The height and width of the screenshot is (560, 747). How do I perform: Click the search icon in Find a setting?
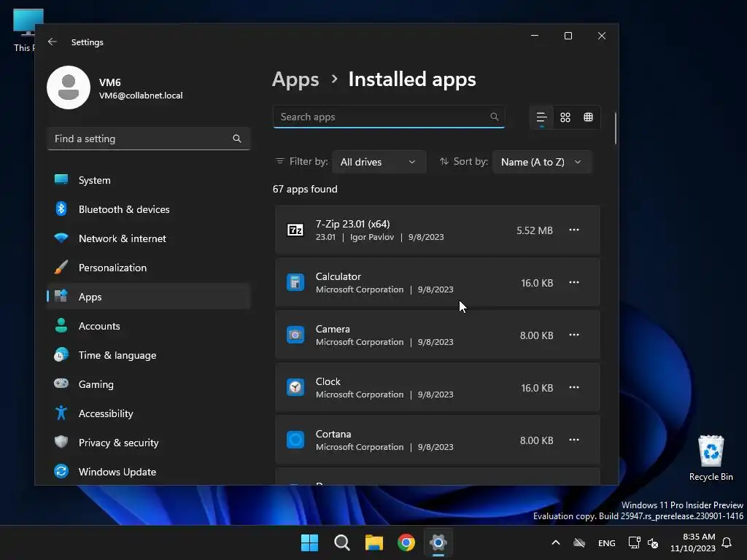pos(237,139)
